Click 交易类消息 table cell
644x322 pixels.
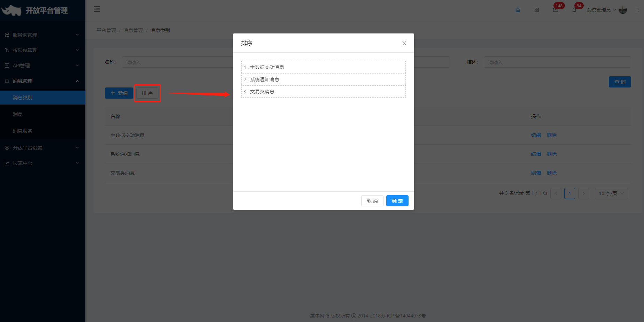123,173
